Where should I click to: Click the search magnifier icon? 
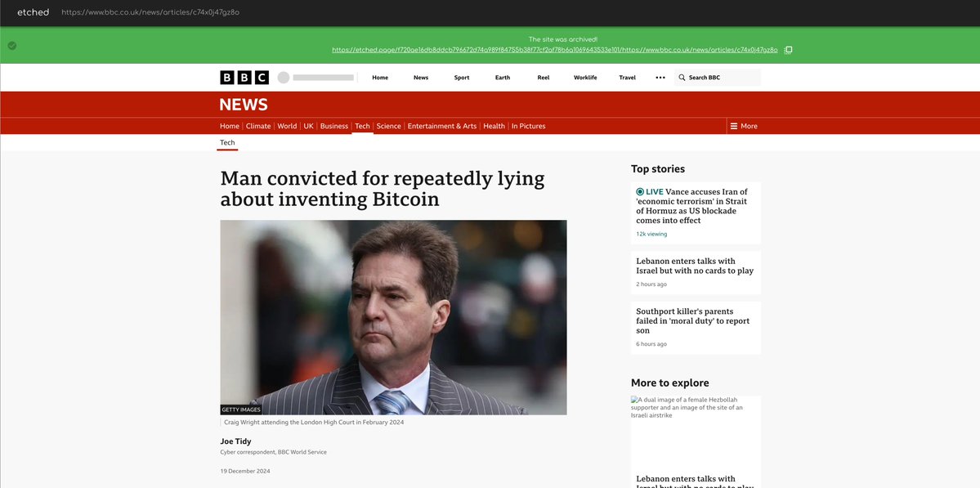682,78
